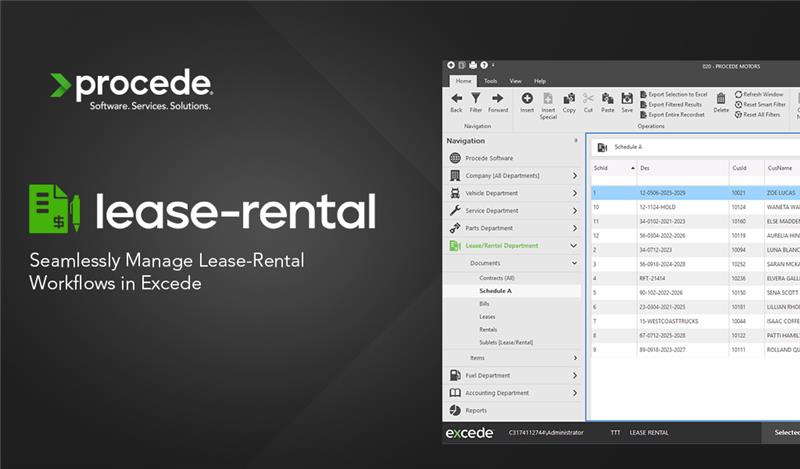Expand the Parts Department chevron

pyautogui.click(x=575, y=228)
